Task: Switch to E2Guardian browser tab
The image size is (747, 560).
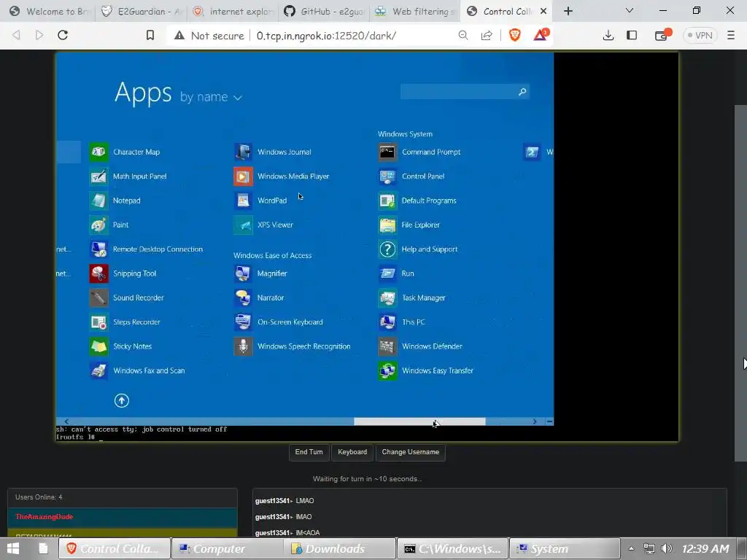Action: (142, 11)
